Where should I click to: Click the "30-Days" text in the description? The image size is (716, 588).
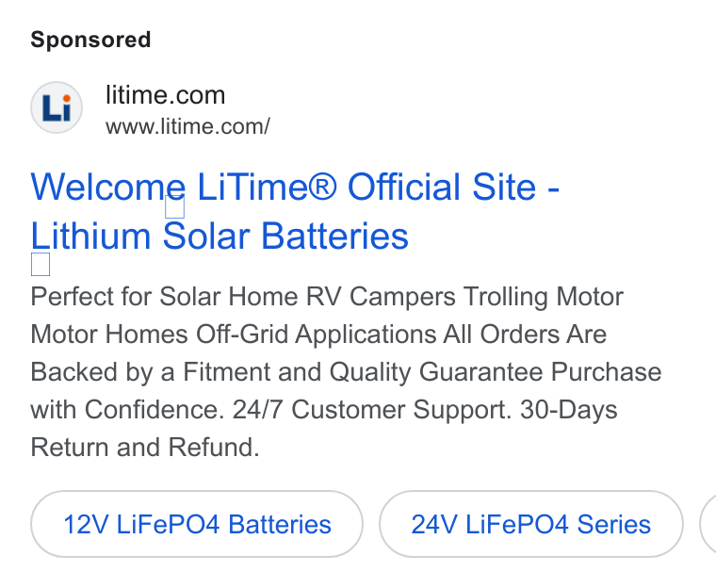(x=569, y=409)
